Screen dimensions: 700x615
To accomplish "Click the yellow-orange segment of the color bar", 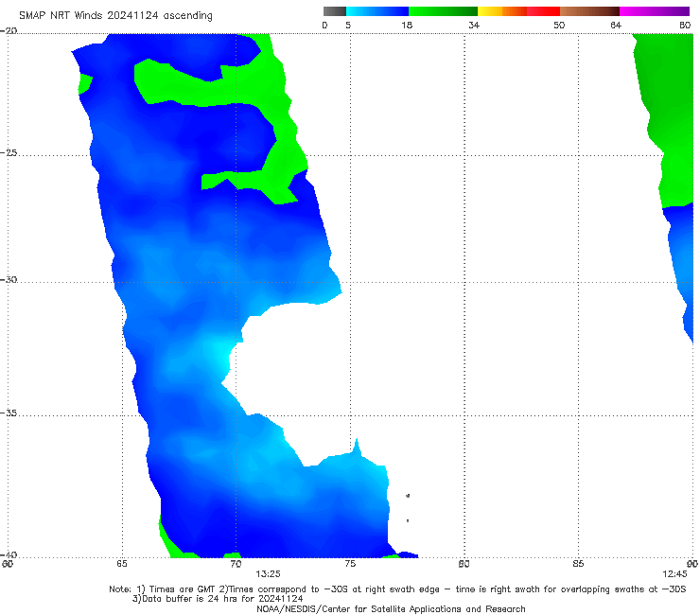I will coord(502,11).
